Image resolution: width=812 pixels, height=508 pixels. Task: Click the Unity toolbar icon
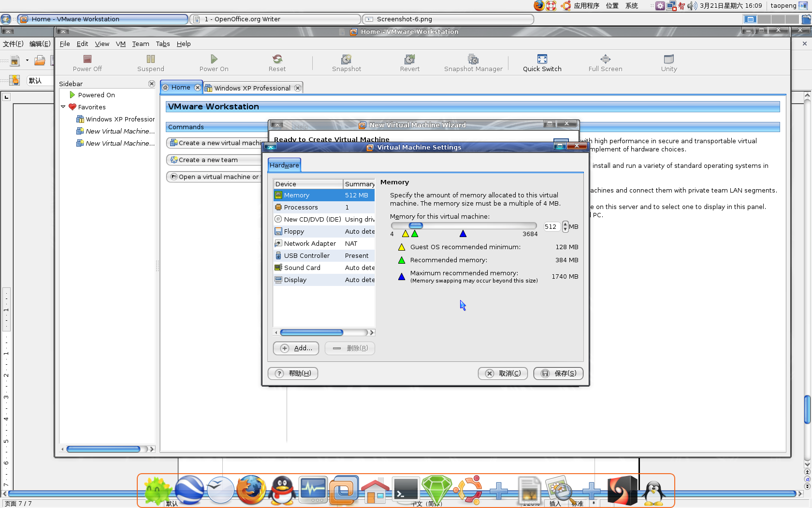669,63
